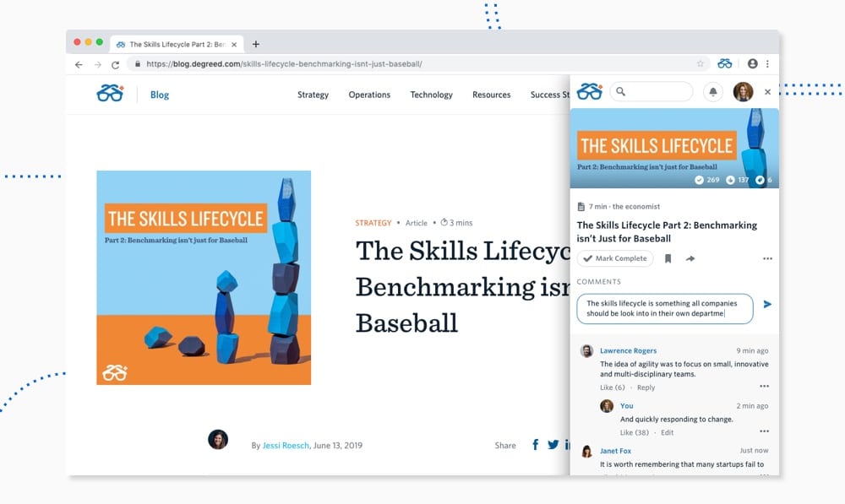Viewport: 845px width, 504px height.
Task: Open the Strategy menu in blog navigation
Action: 313,95
